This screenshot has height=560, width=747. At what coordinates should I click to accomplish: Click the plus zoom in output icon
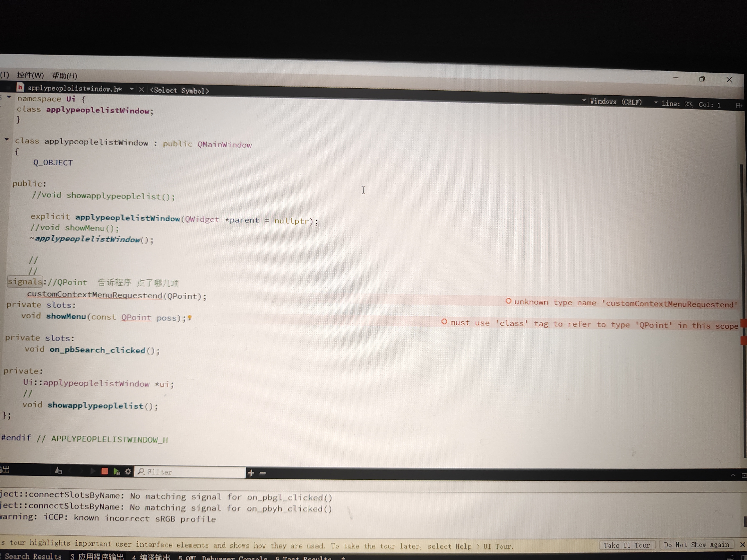(x=251, y=473)
